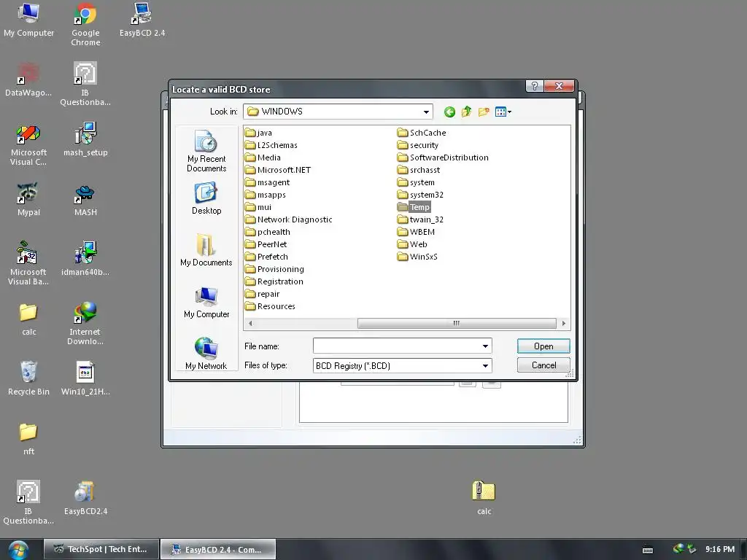This screenshot has width=747, height=560.
Task: Select the srchasst folder
Action: point(418,170)
